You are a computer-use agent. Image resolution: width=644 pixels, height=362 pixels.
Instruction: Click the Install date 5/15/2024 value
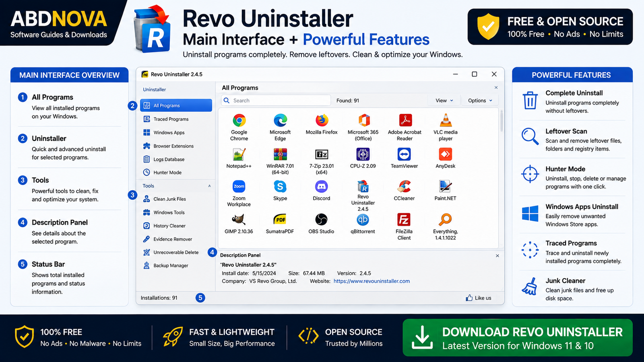pyautogui.click(x=264, y=273)
